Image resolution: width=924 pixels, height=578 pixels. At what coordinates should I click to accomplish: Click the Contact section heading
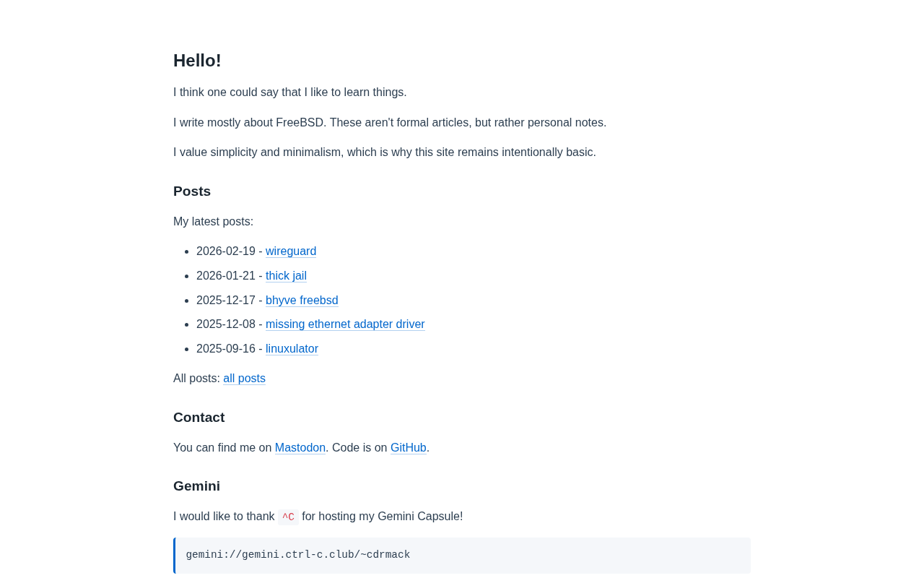[x=199, y=418]
